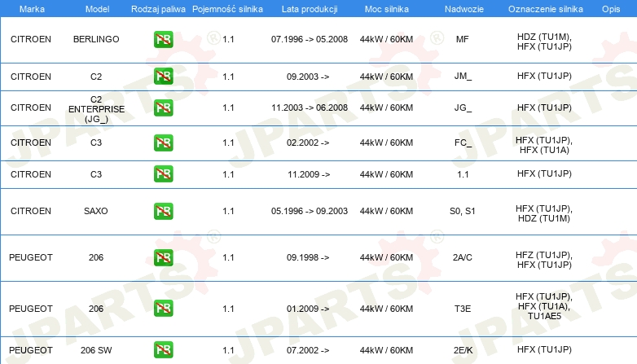
Task: Select the SAXO model cell
Action: (x=96, y=211)
